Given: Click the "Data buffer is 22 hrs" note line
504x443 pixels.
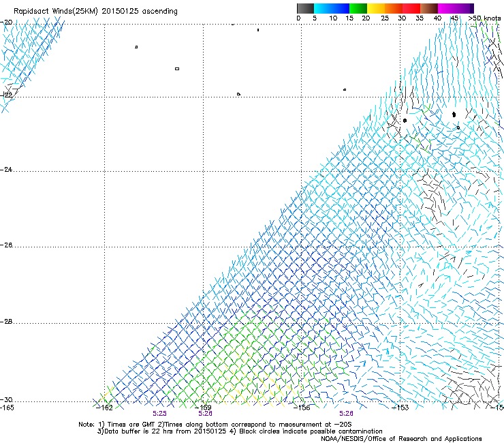Looking at the screenshot, I should [240, 431].
